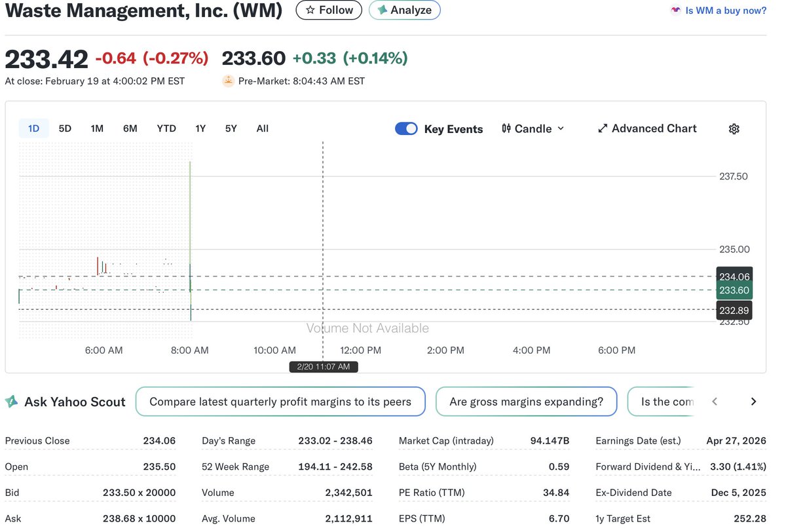Screen dimensions: 786x532
Task: Click the 'Previous Close' label
Action: click(37, 441)
